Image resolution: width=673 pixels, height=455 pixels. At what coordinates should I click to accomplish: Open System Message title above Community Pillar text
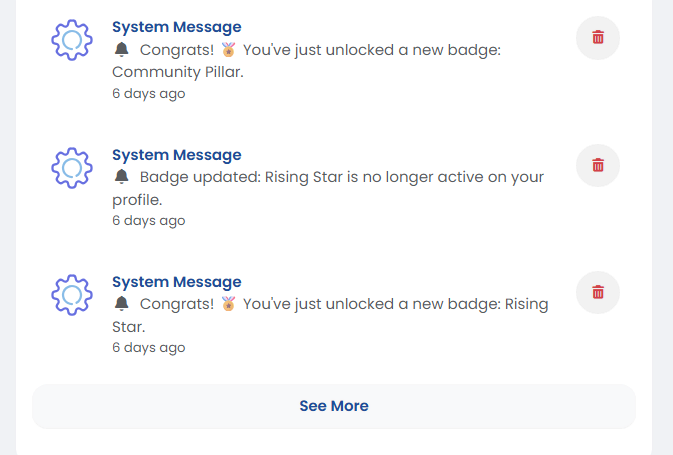click(x=176, y=27)
